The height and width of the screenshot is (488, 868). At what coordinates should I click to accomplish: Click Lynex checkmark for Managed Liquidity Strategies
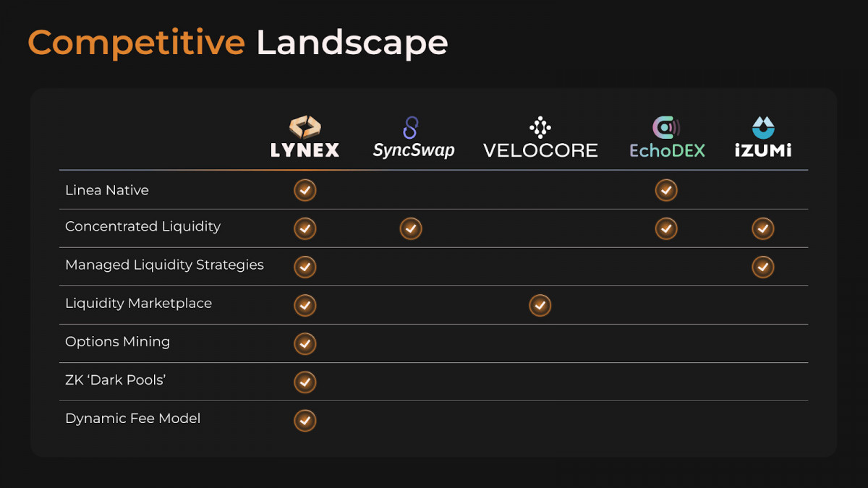pos(305,267)
